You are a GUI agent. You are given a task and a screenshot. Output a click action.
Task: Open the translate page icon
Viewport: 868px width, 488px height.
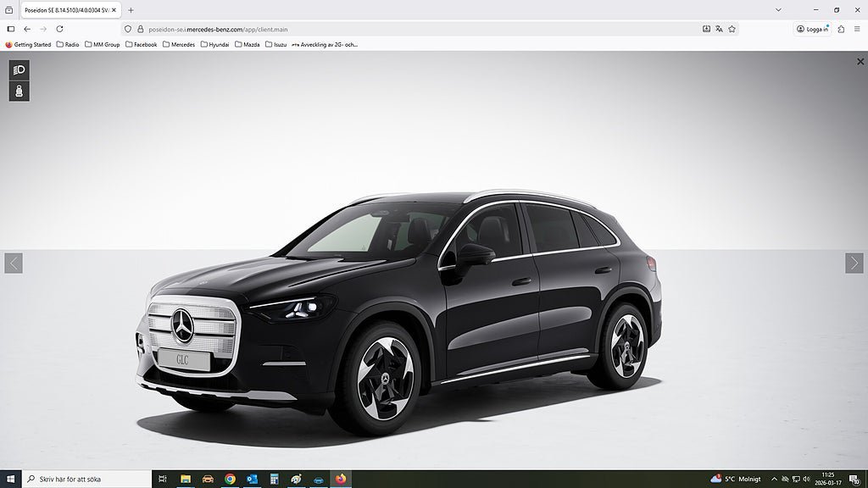click(718, 29)
